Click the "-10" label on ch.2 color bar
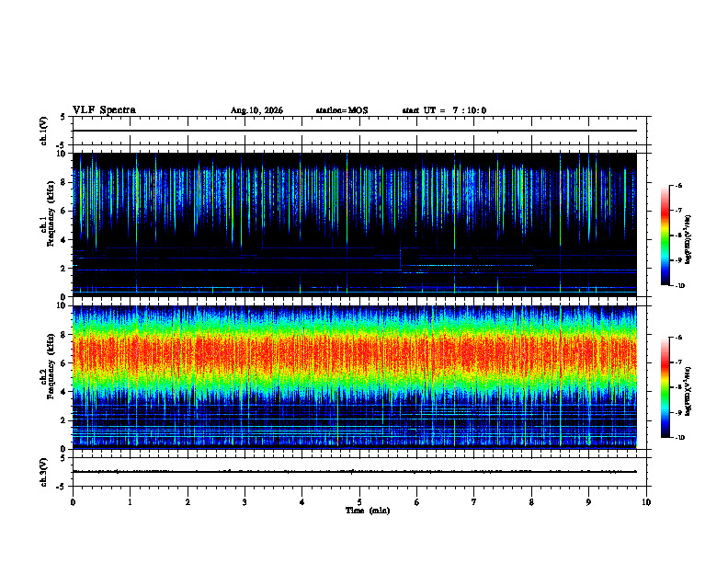The width and height of the screenshot is (728, 563). 679,438
